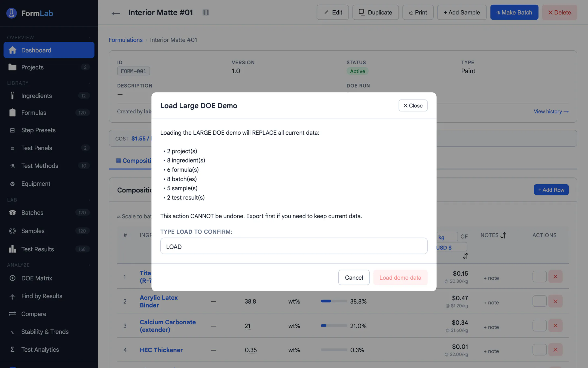This screenshot has width=588, height=368.
Task: Select the Composition tab
Action: (x=134, y=161)
